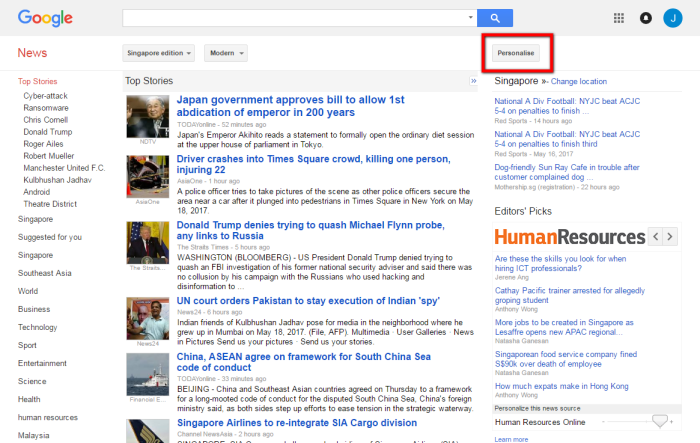Focus the Google search input field

[x=295, y=18]
